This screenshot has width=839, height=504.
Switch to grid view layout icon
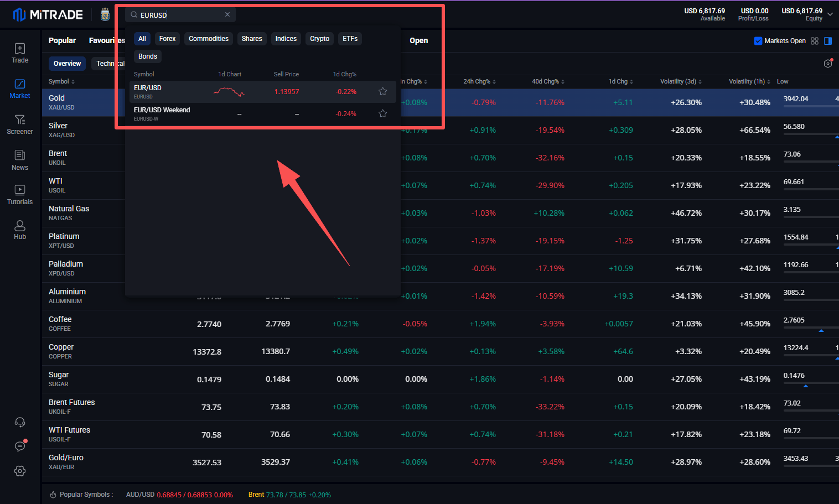coord(815,41)
